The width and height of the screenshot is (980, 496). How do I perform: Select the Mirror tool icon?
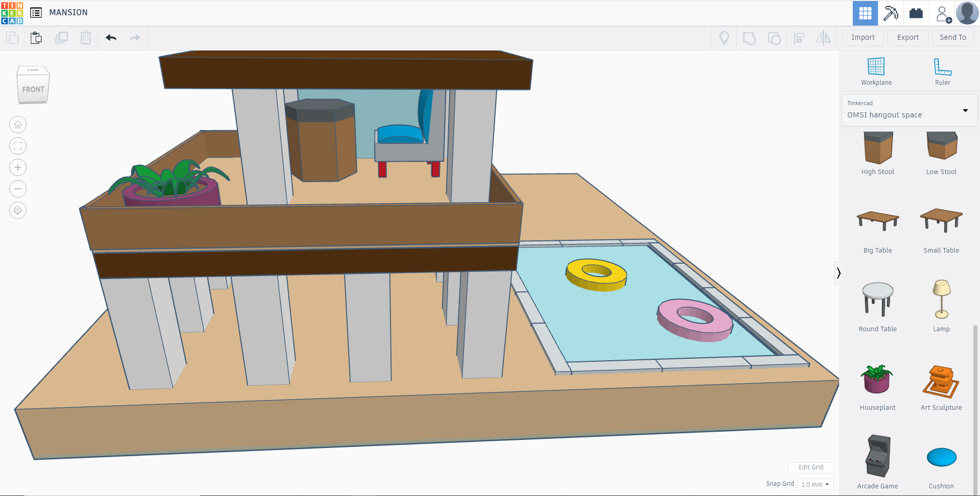823,38
